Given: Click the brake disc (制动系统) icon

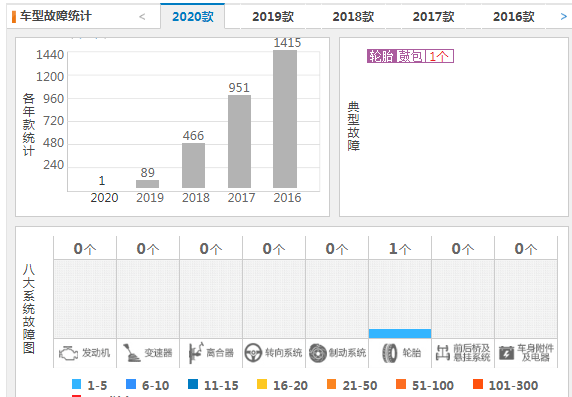Looking at the screenshot, I should [317, 353].
